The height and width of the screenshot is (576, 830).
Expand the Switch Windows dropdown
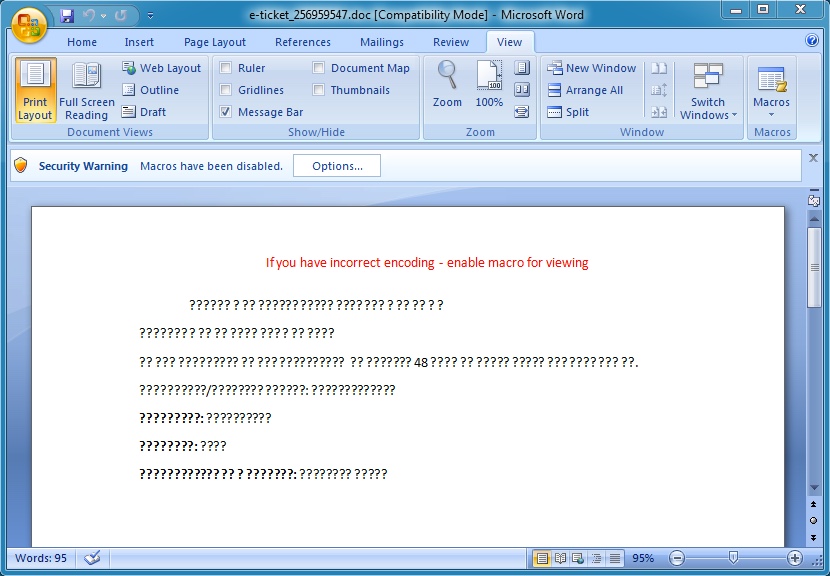(708, 108)
